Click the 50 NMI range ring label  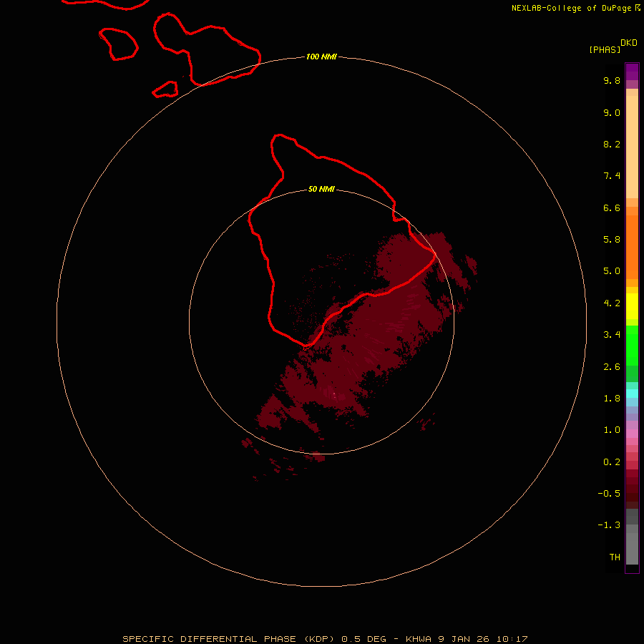pyautogui.click(x=321, y=189)
